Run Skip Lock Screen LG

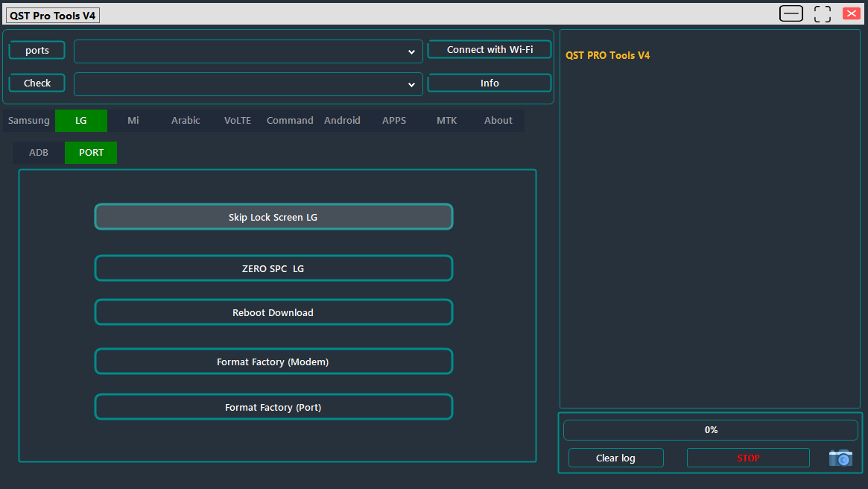click(x=273, y=216)
